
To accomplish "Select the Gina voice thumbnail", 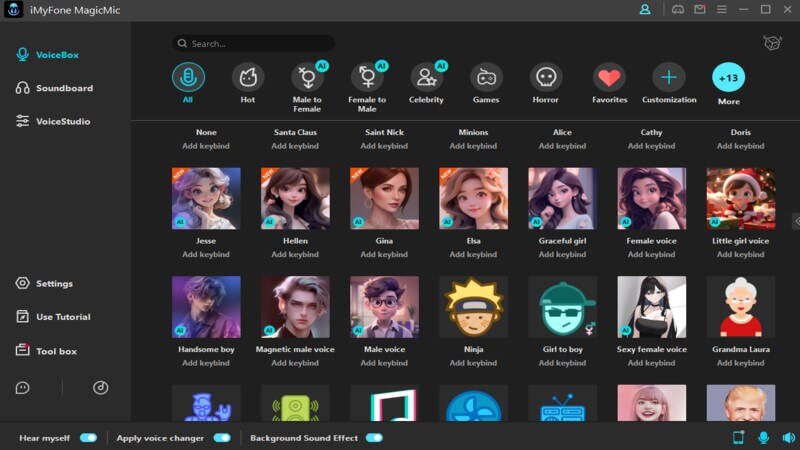I will pos(384,198).
